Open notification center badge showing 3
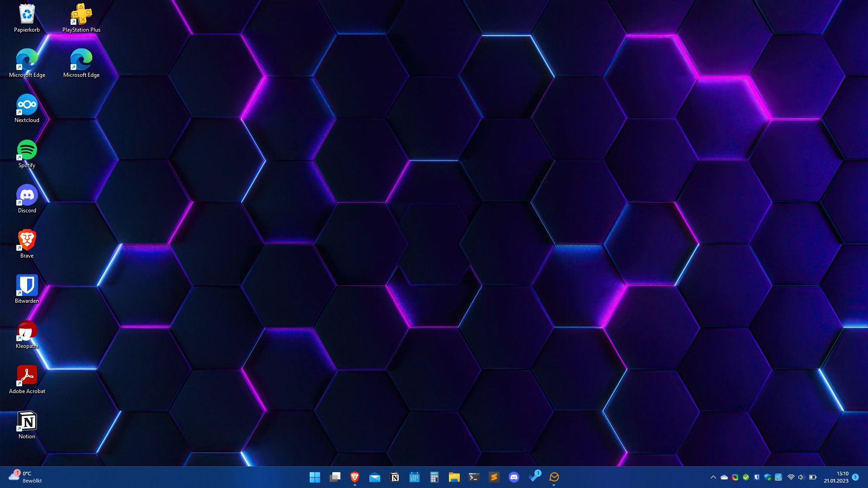 tap(855, 477)
